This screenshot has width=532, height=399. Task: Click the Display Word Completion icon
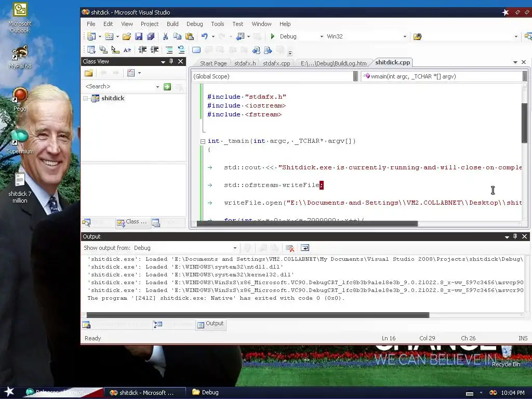(127, 50)
